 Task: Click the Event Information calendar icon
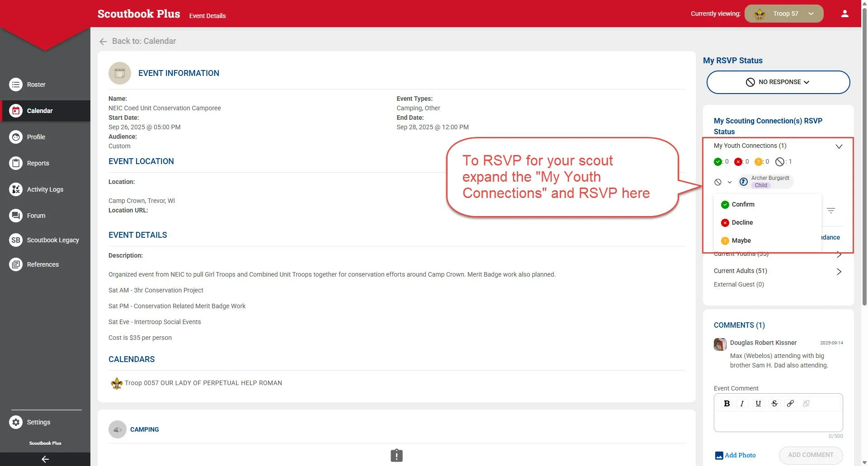[120, 73]
